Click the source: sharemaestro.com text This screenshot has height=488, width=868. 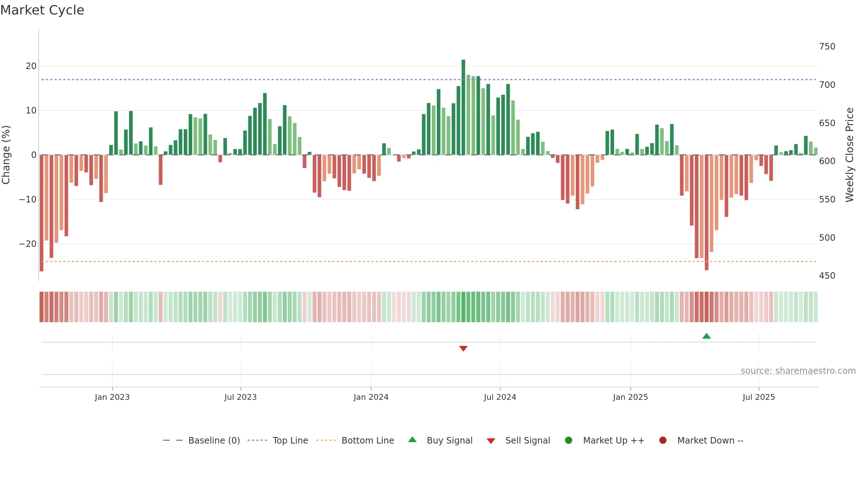(798, 371)
